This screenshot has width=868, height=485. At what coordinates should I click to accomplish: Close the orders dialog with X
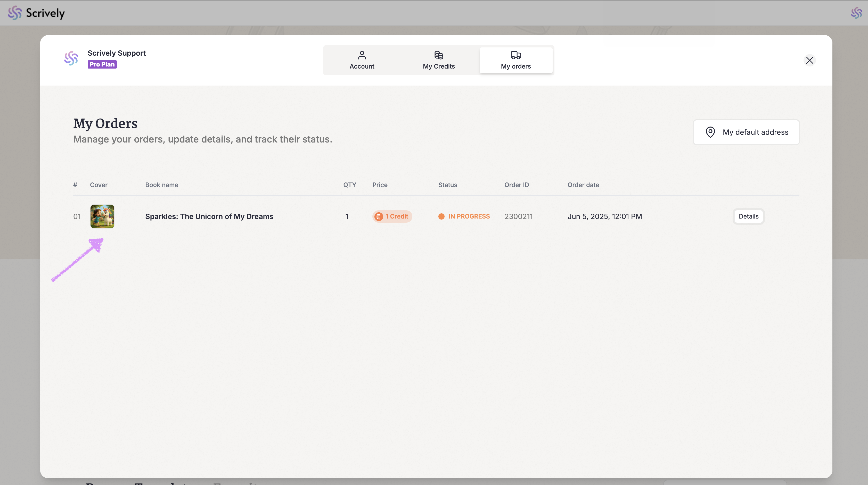coord(809,60)
